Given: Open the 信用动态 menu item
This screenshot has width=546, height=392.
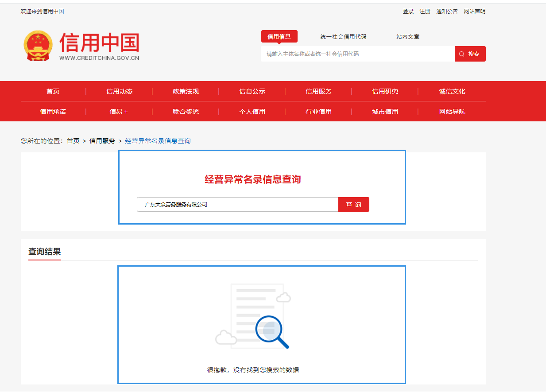Looking at the screenshot, I should coord(119,91).
